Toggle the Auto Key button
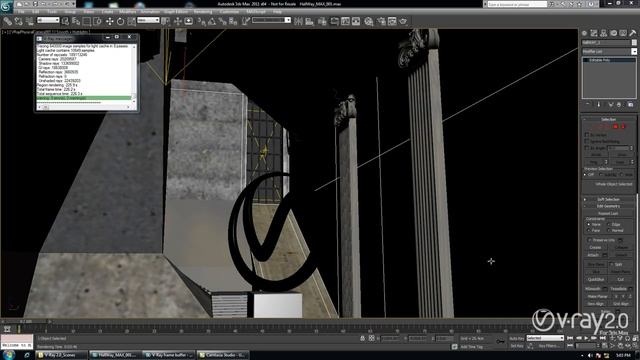The height and width of the screenshot is (360, 640). tap(517, 338)
